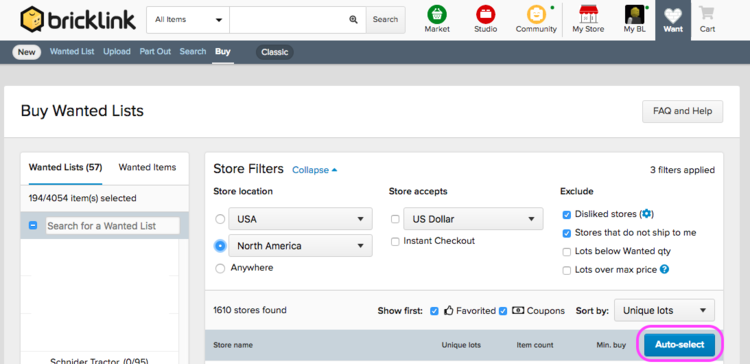Click the 3 filters applied text
This screenshot has height=364, width=750.
(x=682, y=170)
